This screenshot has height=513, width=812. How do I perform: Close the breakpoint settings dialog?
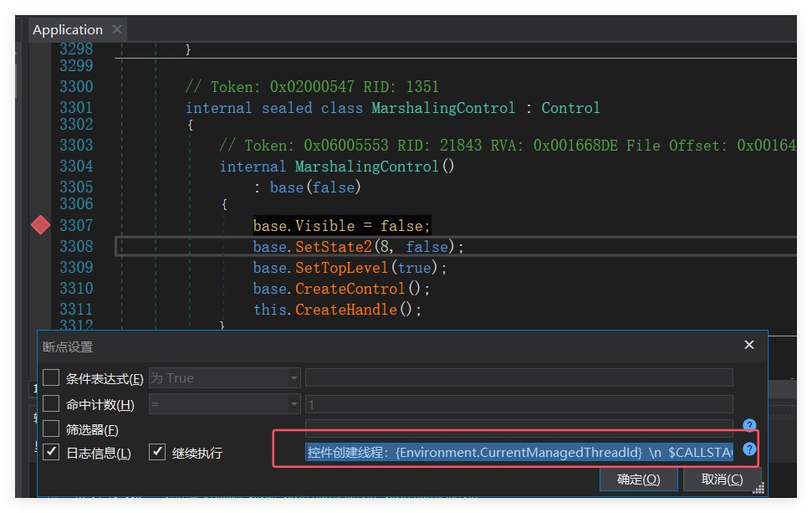coord(748,345)
